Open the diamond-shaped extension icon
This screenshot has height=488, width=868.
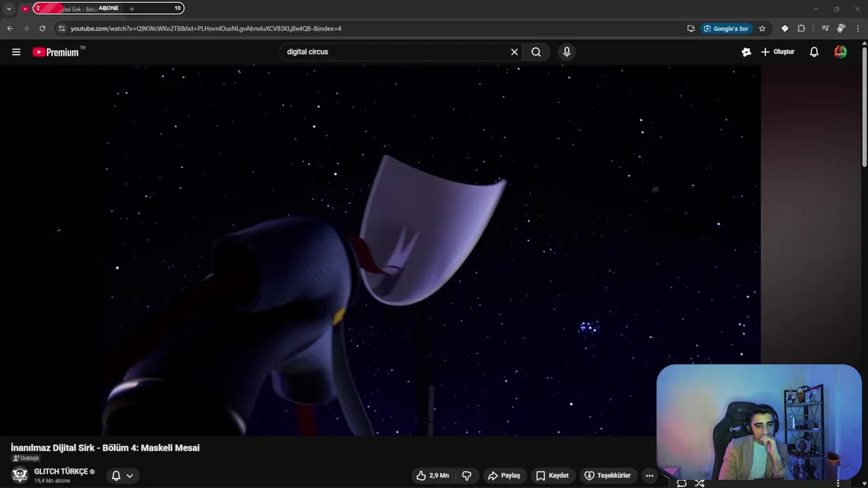coord(785,28)
